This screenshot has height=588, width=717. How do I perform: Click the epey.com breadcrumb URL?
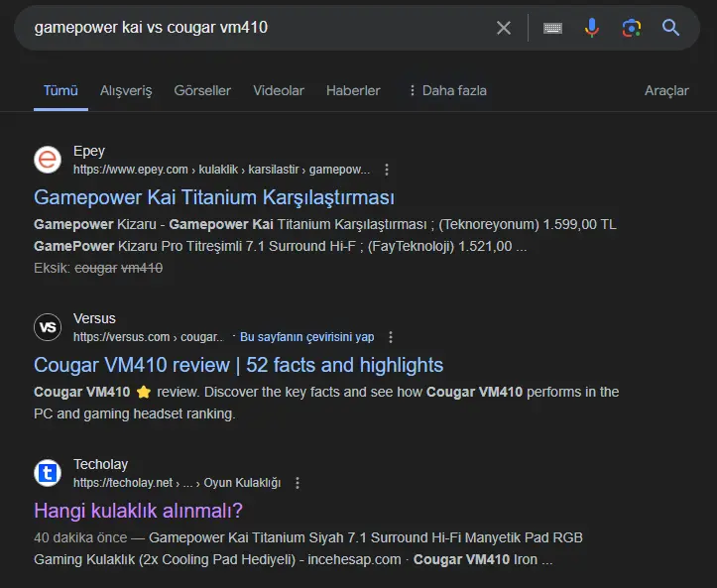pos(222,170)
